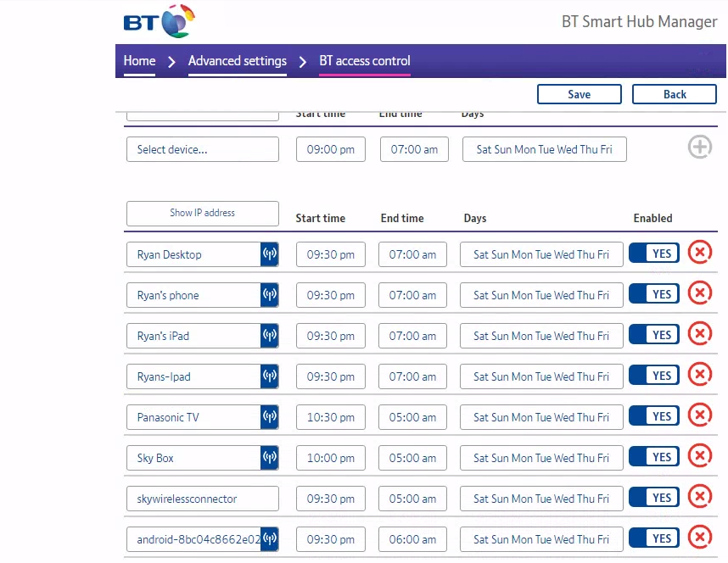728x563 pixels.
Task: Disable the skywirelessconnector rule toggle
Action: click(653, 498)
